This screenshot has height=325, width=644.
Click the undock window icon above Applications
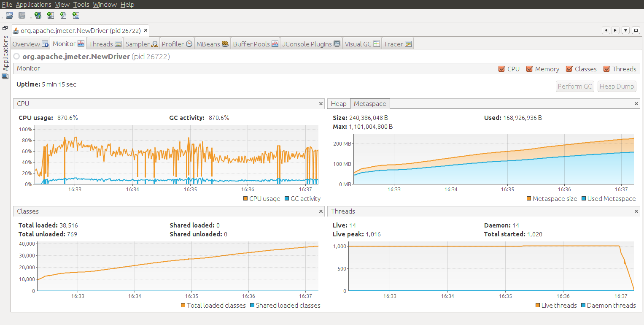click(x=5, y=27)
